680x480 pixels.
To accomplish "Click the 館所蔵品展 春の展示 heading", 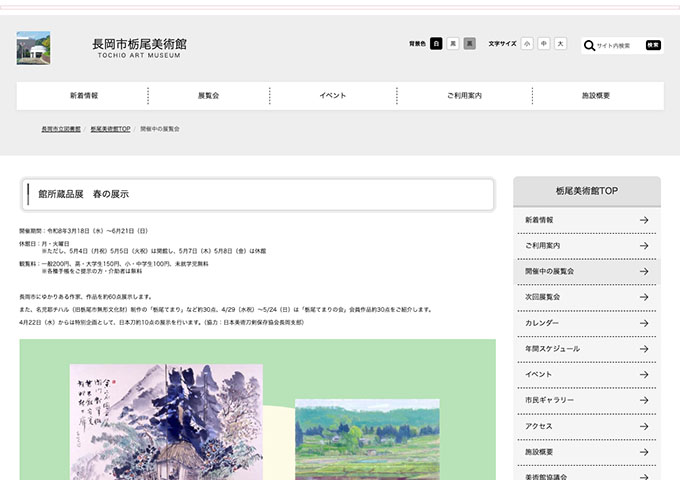I will click(x=84, y=194).
